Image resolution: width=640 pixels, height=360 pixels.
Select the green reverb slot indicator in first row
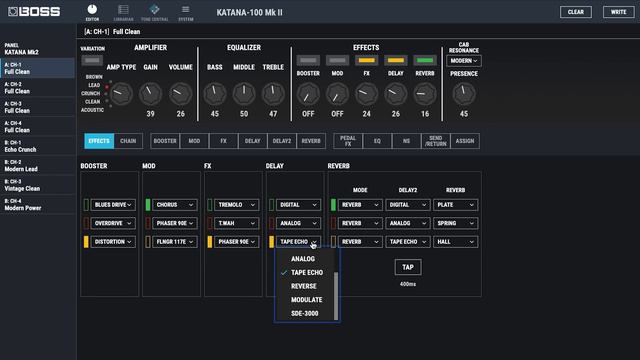[333, 205]
